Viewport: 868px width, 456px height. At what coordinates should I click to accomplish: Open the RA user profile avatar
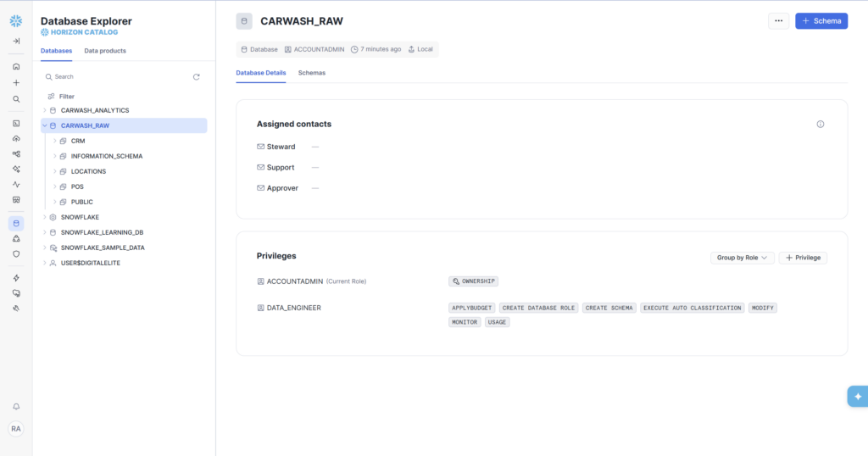pos(16,429)
